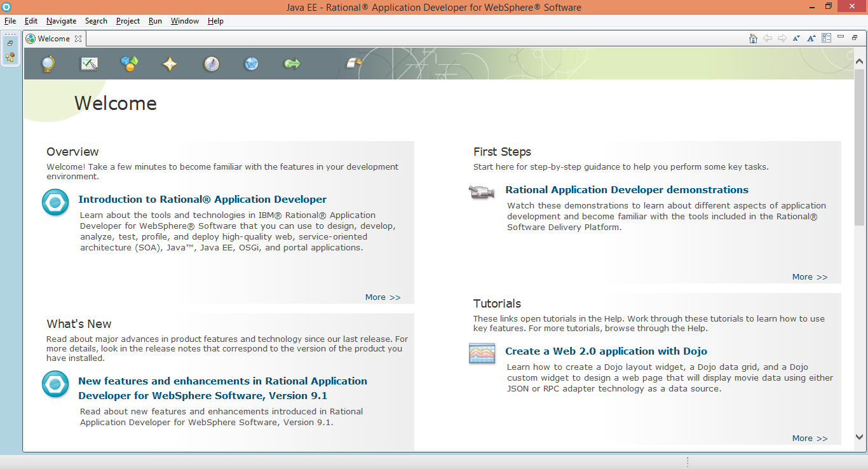The height and width of the screenshot is (469, 868).
Task: Open the Rational Application Developer demonstrations link
Action: 627,190
